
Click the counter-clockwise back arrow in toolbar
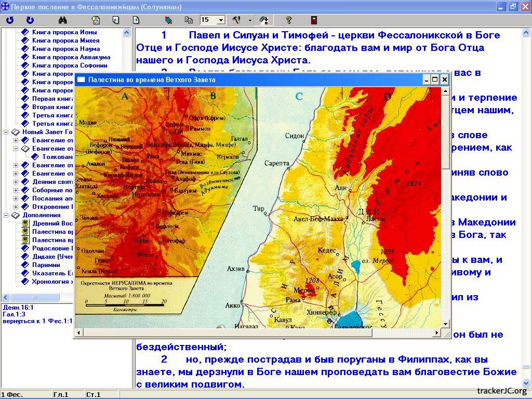[x=10, y=20]
